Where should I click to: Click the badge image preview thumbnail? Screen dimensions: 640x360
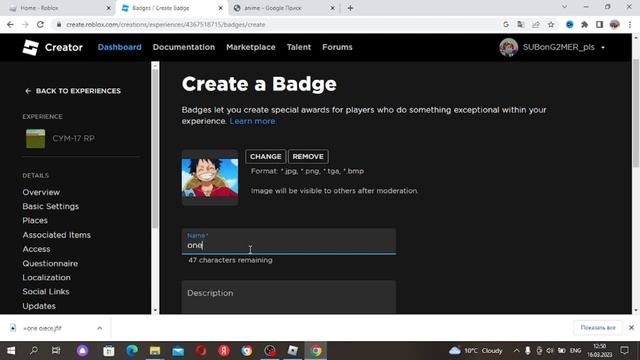click(x=210, y=178)
